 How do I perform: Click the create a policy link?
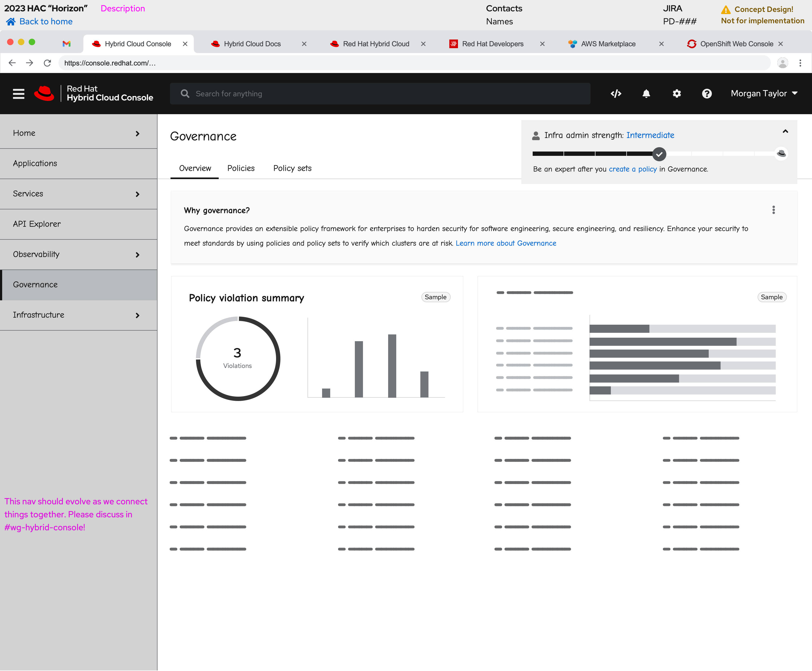[x=633, y=169]
